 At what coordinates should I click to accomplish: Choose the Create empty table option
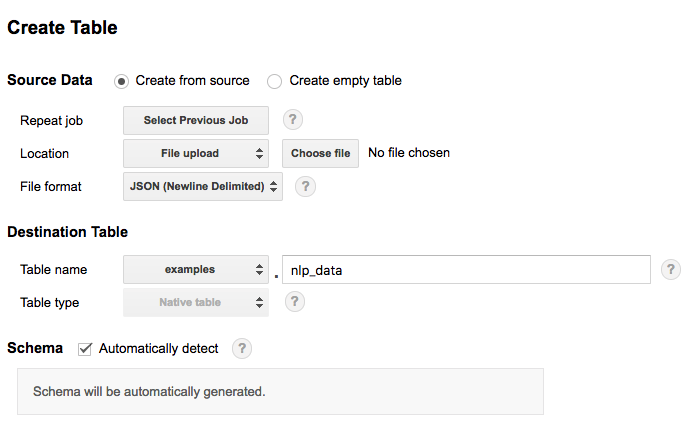click(x=274, y=81)
